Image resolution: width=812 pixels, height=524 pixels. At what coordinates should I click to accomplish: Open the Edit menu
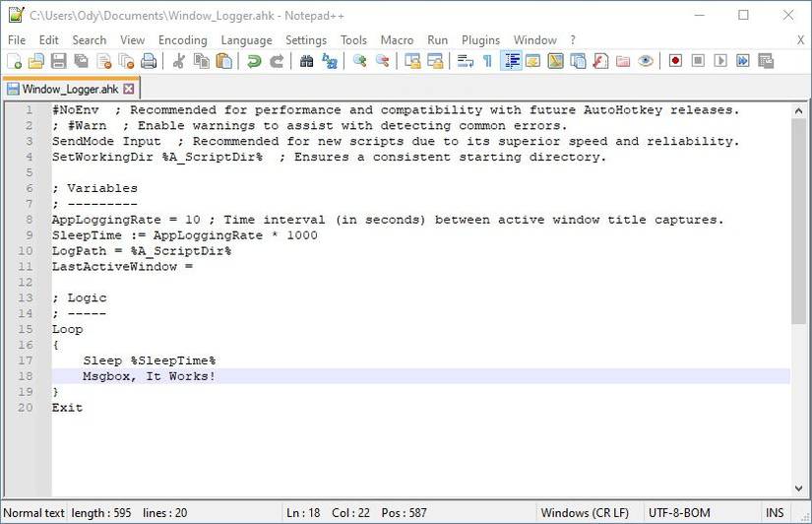48,40
